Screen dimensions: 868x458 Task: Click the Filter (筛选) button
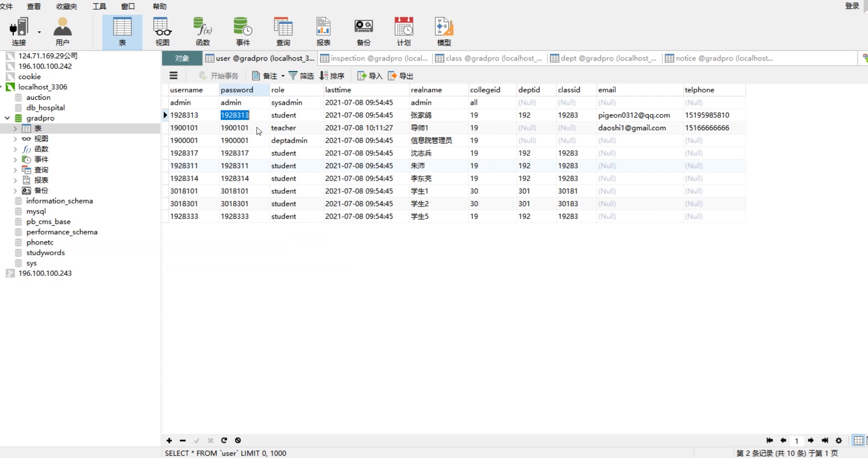coord(301,76)
